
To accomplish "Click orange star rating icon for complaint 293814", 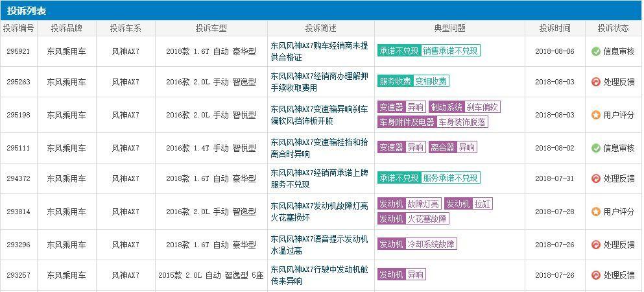I will (x=596, y=212).
